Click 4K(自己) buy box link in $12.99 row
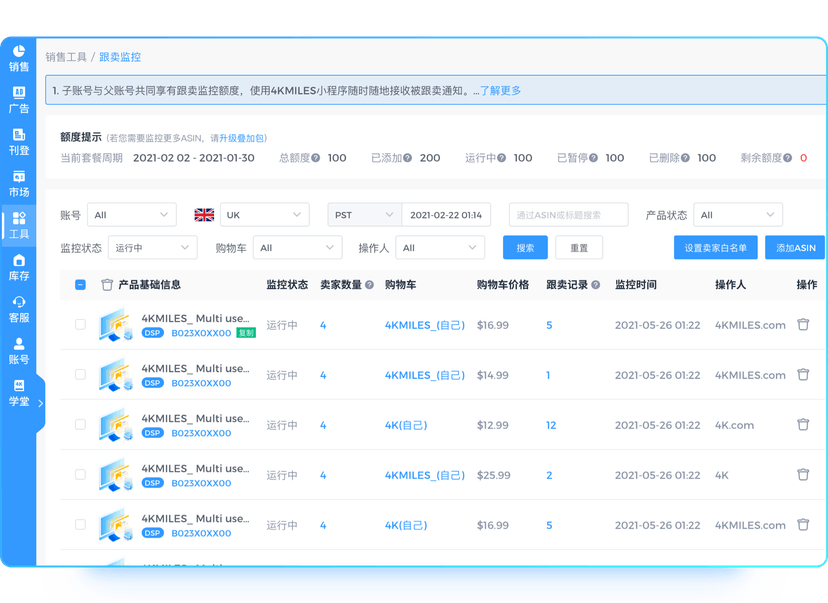This screenshot has height=603, width=828. [x=406, y=426]
